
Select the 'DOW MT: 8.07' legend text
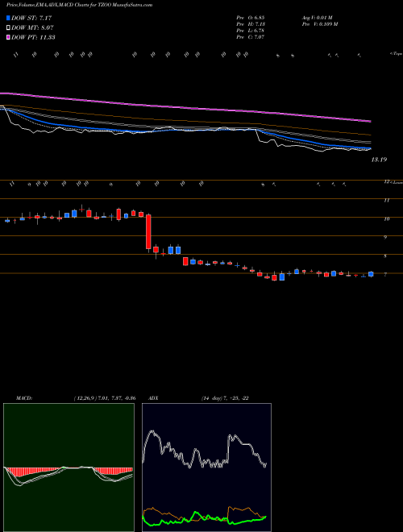pos(32,28)
